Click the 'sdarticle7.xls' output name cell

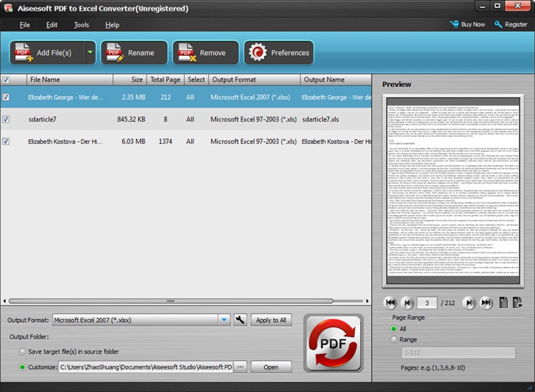(x=320, y=119)
